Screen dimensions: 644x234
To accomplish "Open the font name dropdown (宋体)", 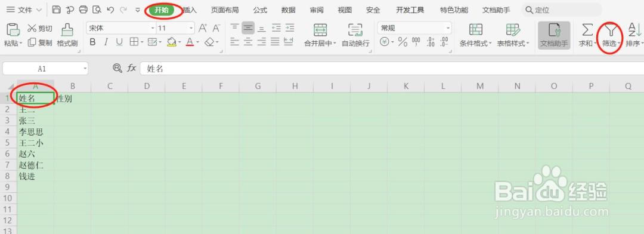I will click(x=153, y=28).
